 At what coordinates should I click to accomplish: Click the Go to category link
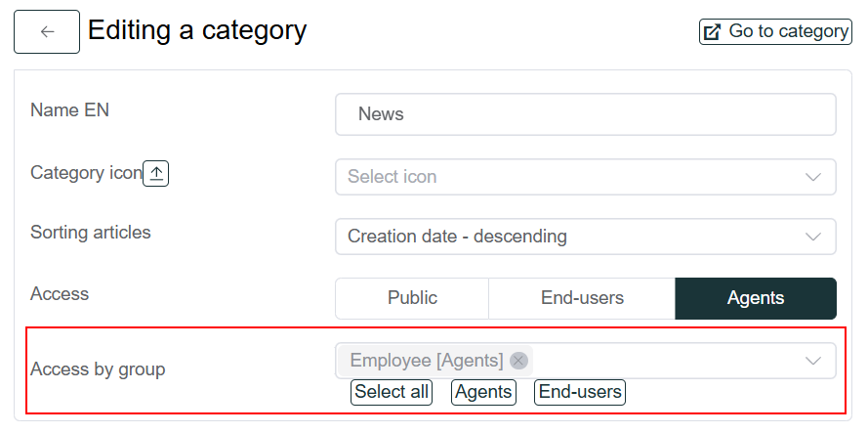coord(775,31)
